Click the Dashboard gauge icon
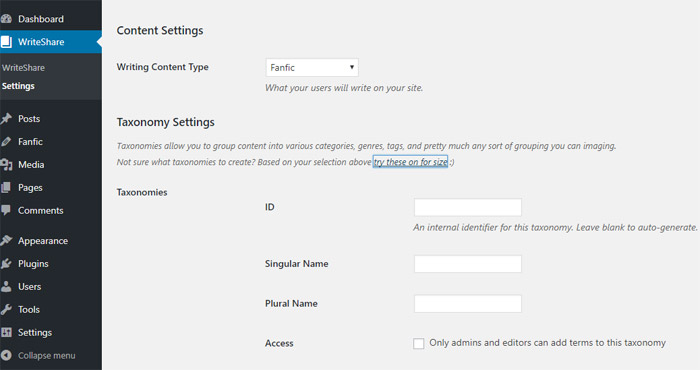The width and height of the screenshot is (700, 370). click(x=6, y=19)
